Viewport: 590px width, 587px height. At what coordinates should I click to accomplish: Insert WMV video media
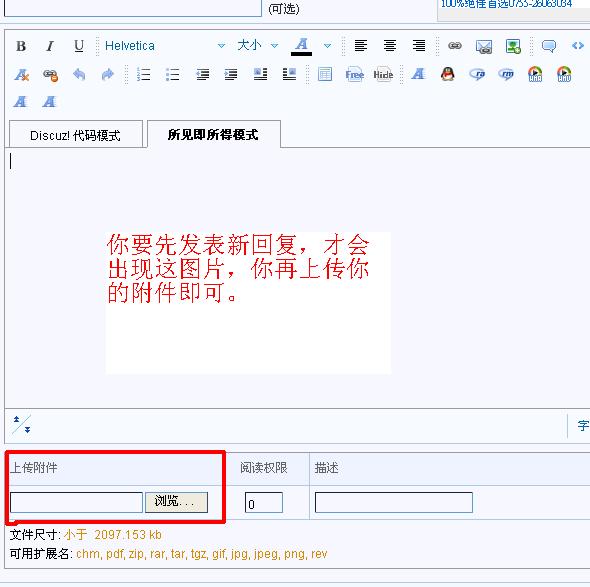(x=564, y=74)
